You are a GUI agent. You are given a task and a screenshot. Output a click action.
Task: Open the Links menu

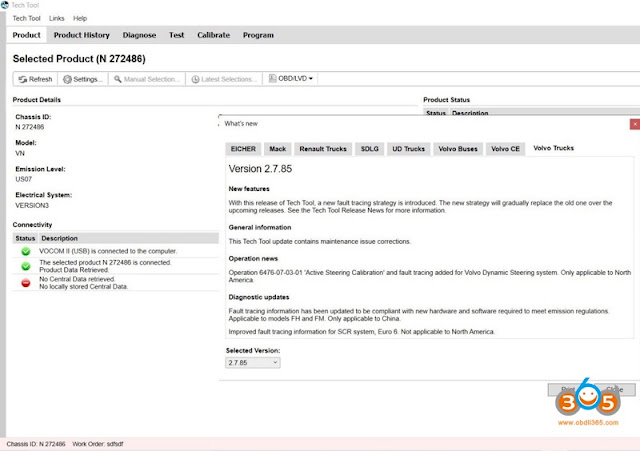[57, 18]
